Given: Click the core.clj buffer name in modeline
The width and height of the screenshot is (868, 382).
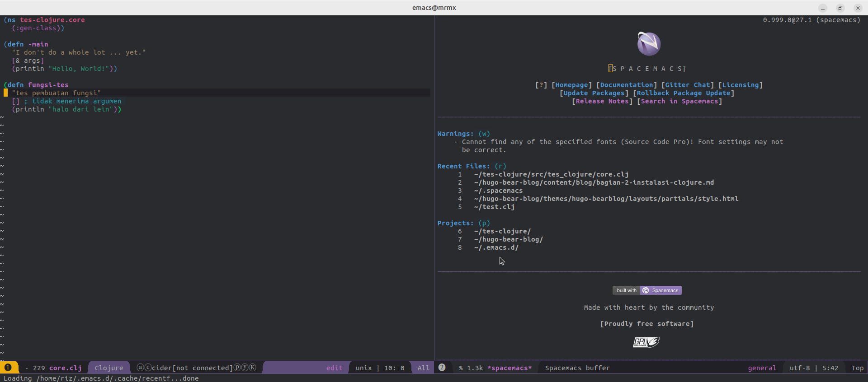Looking at the screenshot, I should (66, 368).
